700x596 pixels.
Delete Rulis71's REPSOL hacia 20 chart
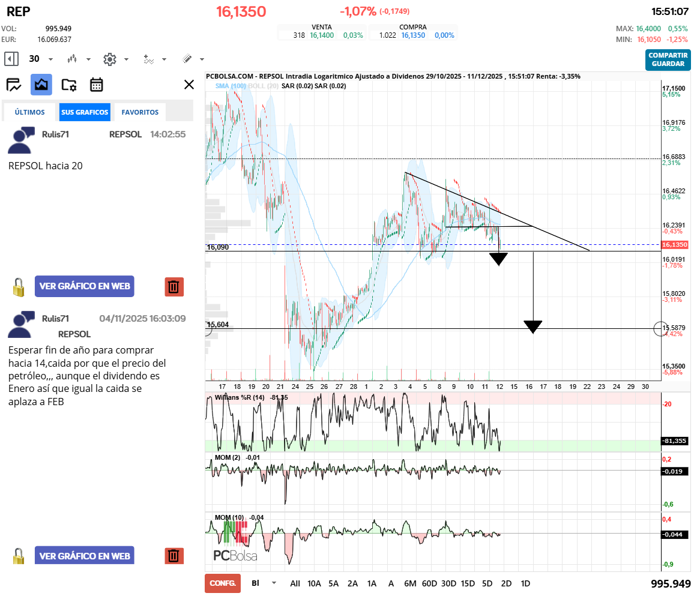174,287
